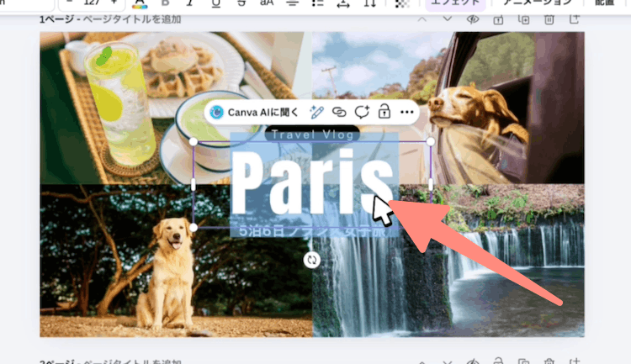This screenshot has height=364, width=631.
Task: Toggle the lock on the selected text
Action: point(384,112)
